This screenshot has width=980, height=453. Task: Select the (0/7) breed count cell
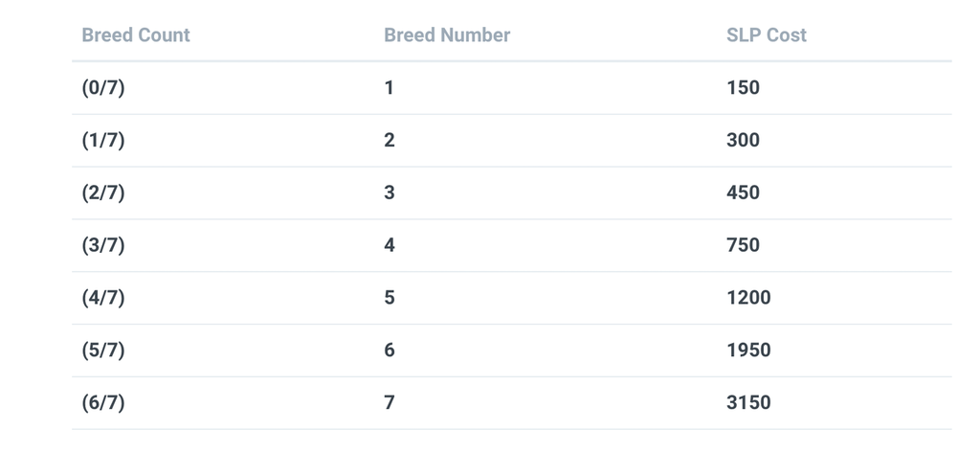pyautogui.click(x=103, y=88)
